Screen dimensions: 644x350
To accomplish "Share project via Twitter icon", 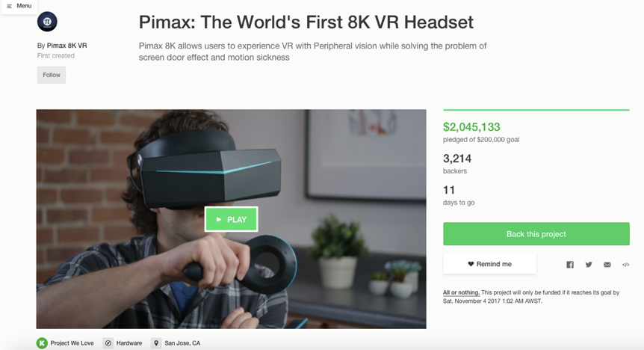I will click(x=589, y=265).
